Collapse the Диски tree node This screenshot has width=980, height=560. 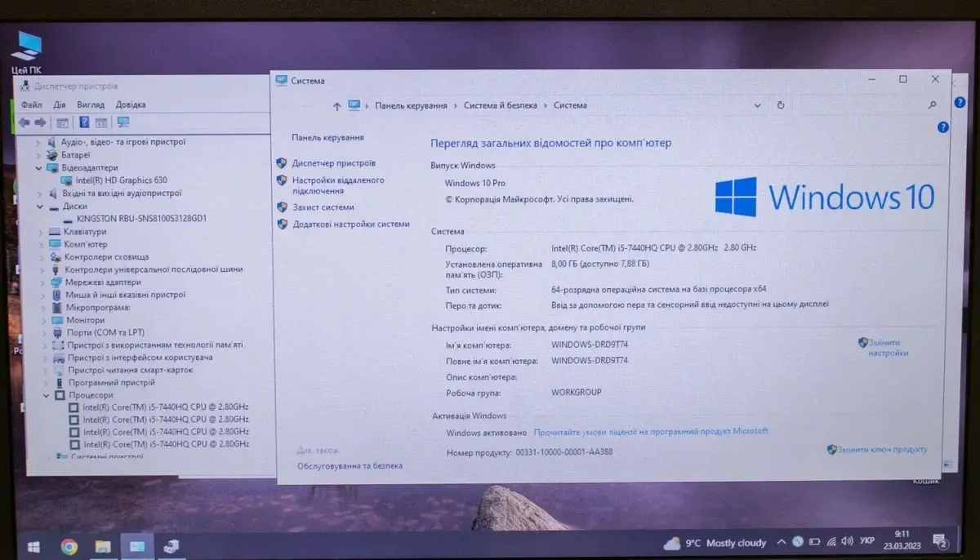click(38, 207)
